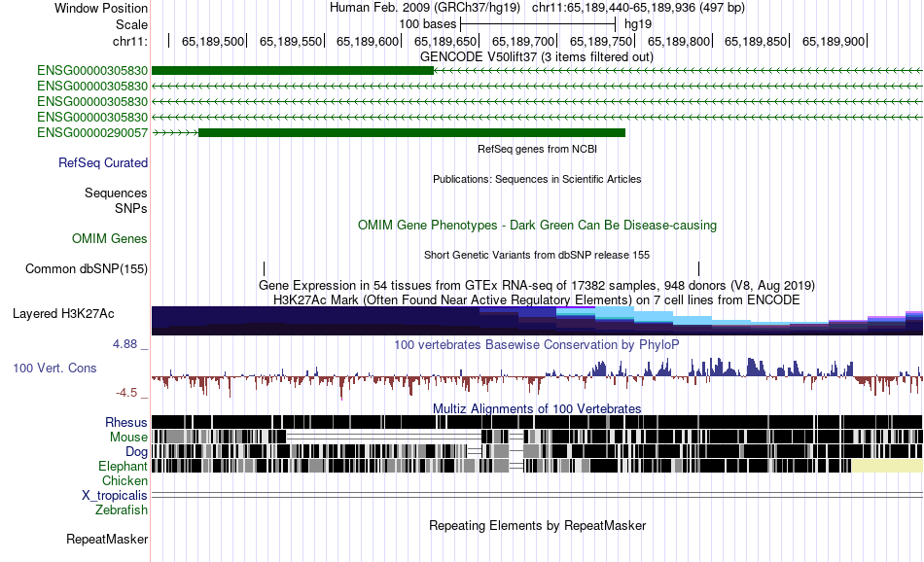Screen dimensions: 924x562
Task: Select the Rhesus alignment label
Action: (126, 422)
